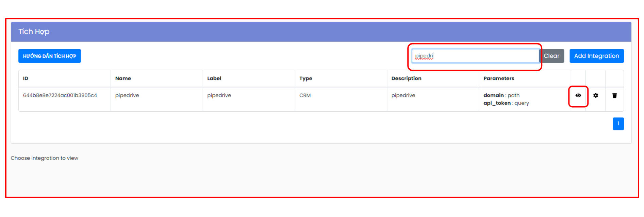Go to page 1 in pagination
Viewport: 644px width, 217px height.
(618, 124)
